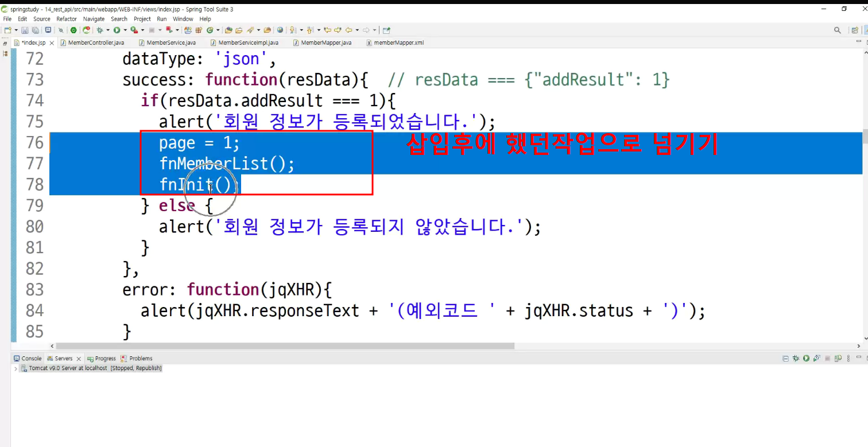Click the dataType: 'json' code on line 72
This screenshot has width=868, height=447.
click(x=200, y=59)
